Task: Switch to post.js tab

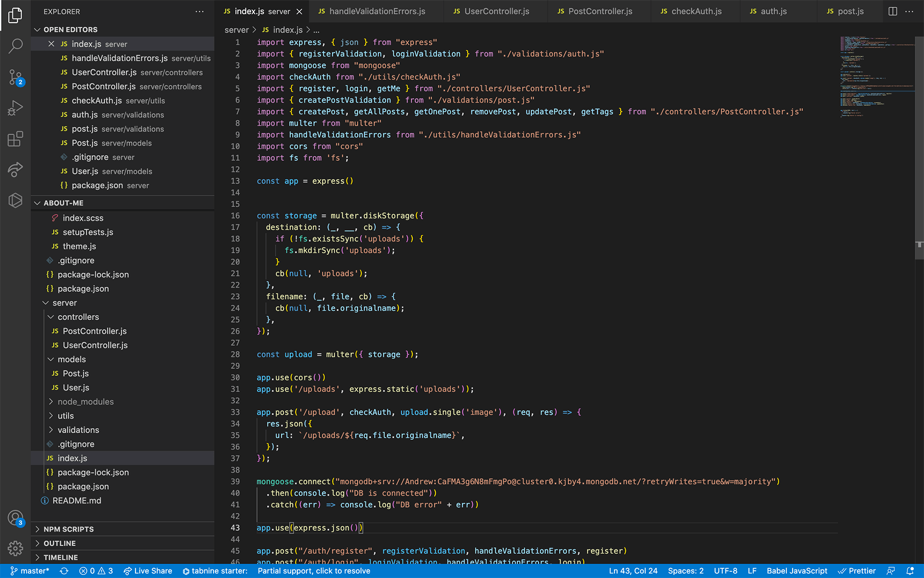Action: click(850, 11)
